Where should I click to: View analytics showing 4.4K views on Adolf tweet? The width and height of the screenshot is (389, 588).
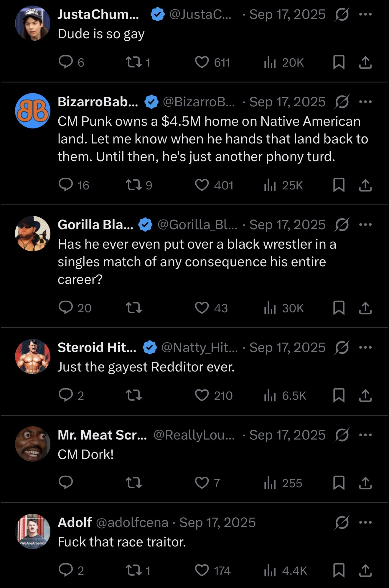285,571
